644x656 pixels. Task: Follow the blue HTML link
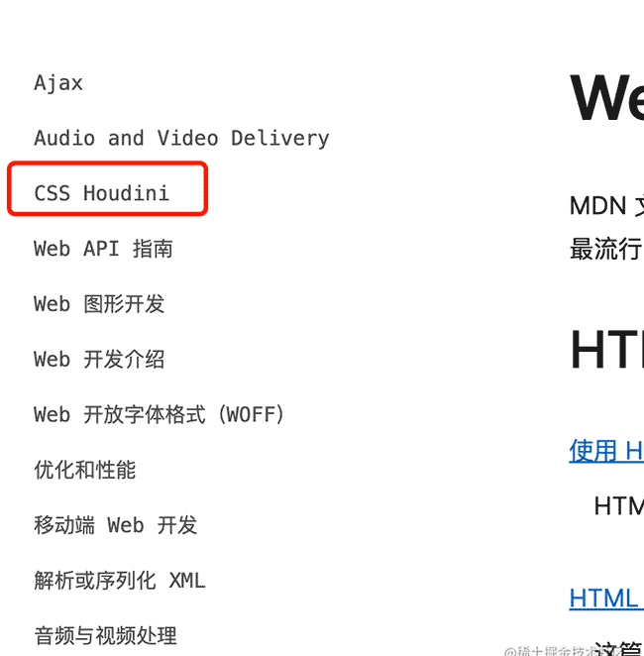point(606,599)
